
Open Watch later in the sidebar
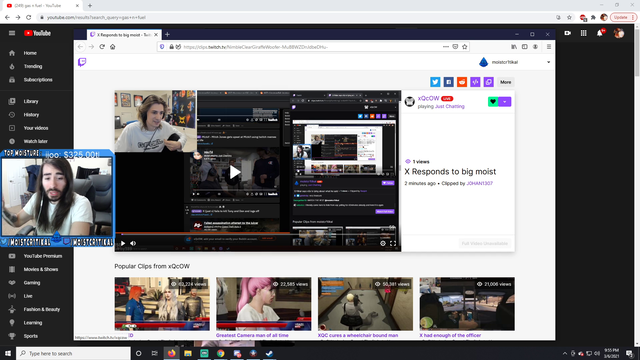point(37,141)
